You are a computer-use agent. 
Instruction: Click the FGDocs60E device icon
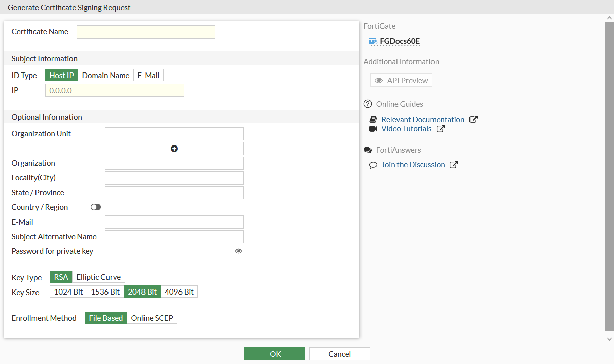tap(372, 41)
